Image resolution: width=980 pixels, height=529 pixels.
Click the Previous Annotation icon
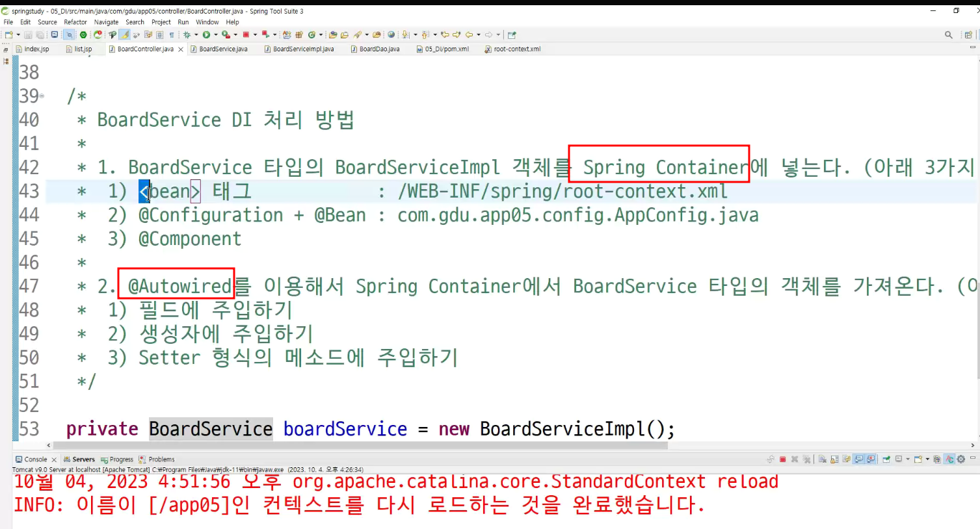click(425, 34)
